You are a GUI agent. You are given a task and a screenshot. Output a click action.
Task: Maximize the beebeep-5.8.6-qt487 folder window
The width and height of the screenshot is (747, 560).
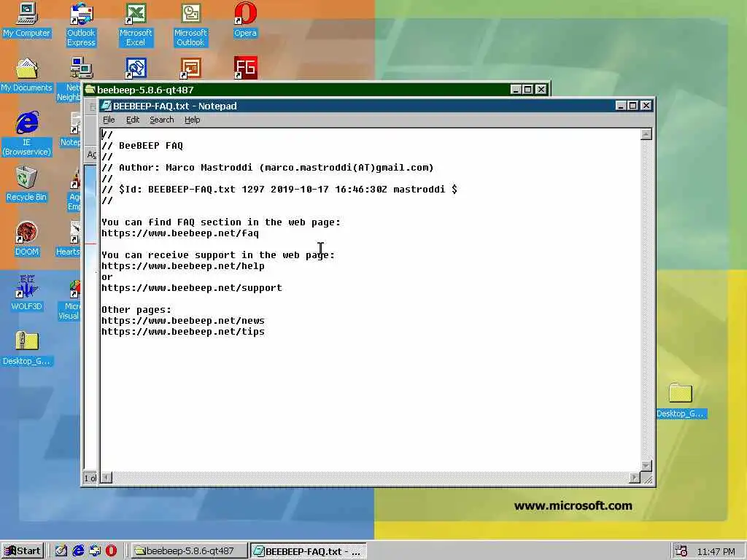(528, 90)
